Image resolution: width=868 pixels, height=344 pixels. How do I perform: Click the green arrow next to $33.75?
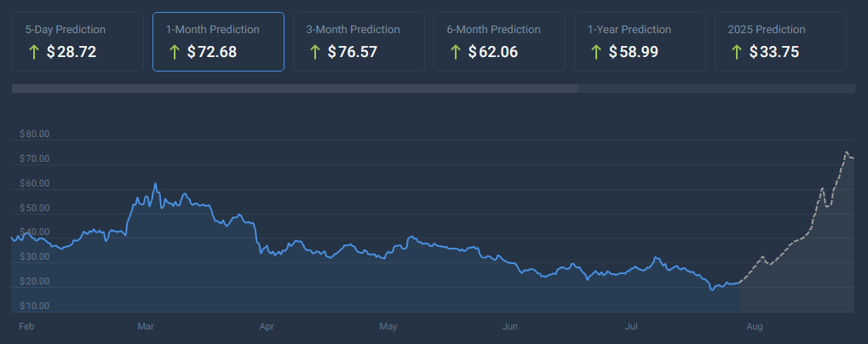(x=737, y=52)
